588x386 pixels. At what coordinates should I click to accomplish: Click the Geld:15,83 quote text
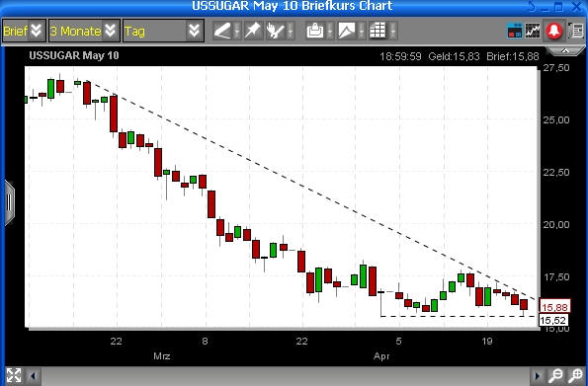tap(454, 56)
